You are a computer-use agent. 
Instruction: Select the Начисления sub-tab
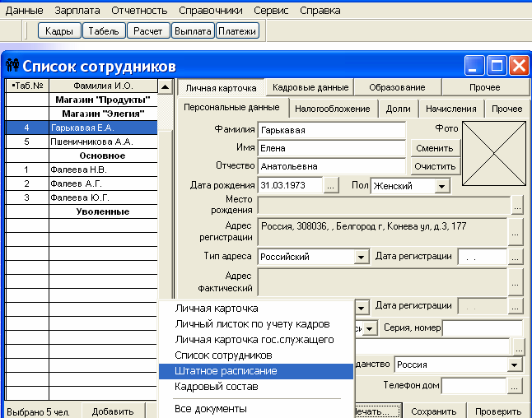[451, 109]
